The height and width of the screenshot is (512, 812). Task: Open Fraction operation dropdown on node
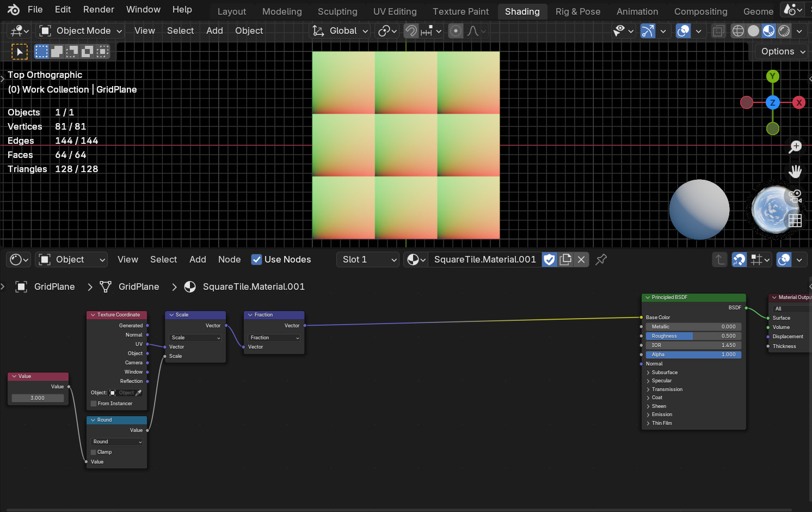click(274, 338)
